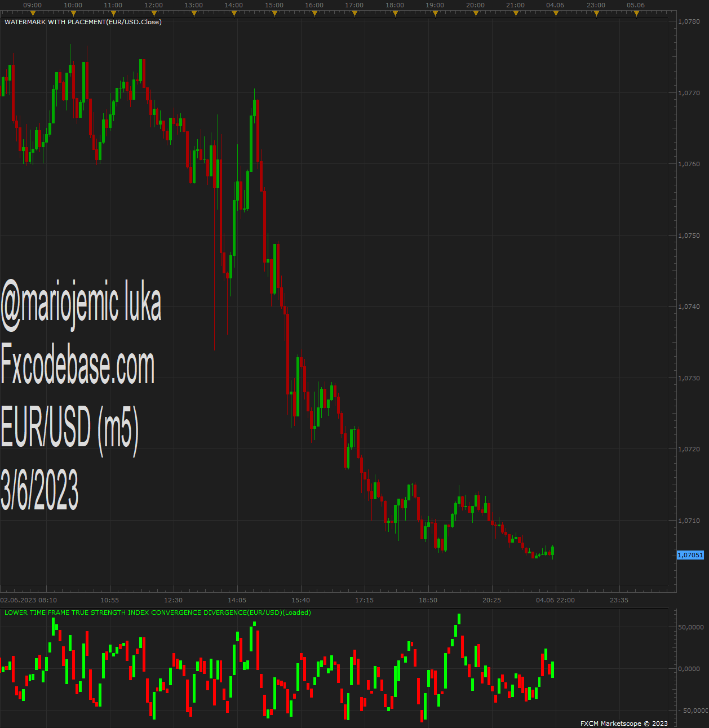Click the orange session marker below 16:00
This screenshot has width=709, height=728.
(x=314, y=13)
